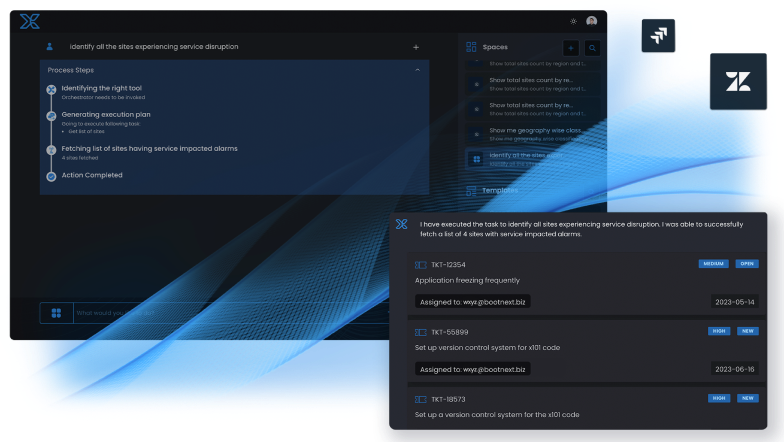
Task: Click the OPEN status badge on TKT-12354
Action: click(746, 264)
